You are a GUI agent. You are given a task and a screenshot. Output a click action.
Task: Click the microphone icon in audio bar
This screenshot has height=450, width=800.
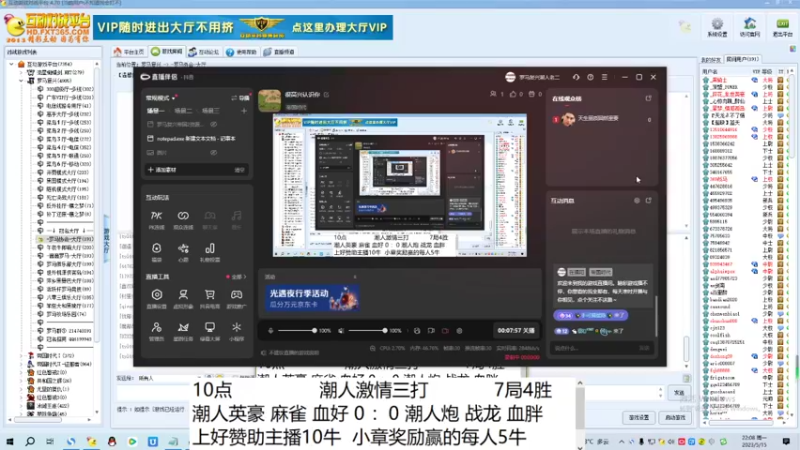(270, 331)
